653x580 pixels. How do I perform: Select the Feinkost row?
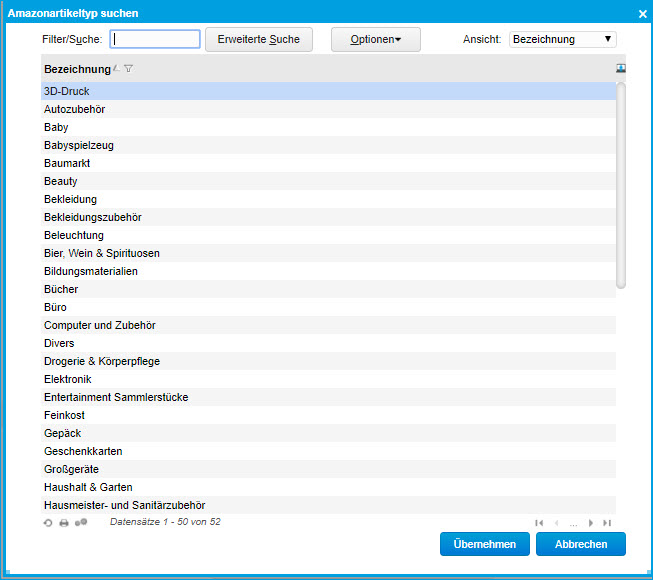(x=328, y=415)
